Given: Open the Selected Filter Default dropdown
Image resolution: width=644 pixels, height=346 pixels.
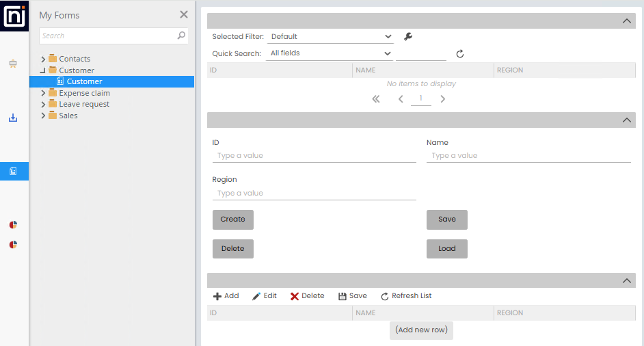Looking at the screenshot, I should 332,37.
